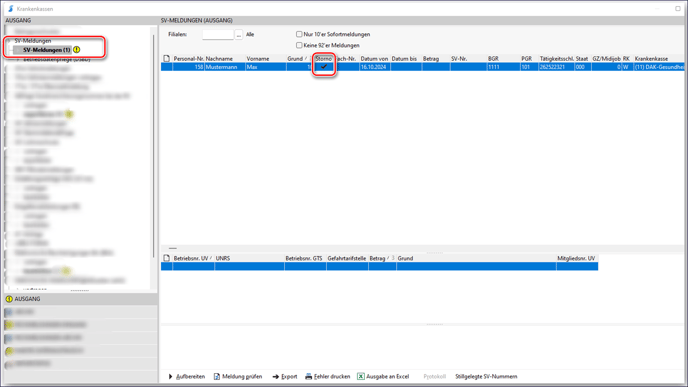Screen dimensions: 688x387
Task: Sort by Datum von column header
Action: coord(374,58)
